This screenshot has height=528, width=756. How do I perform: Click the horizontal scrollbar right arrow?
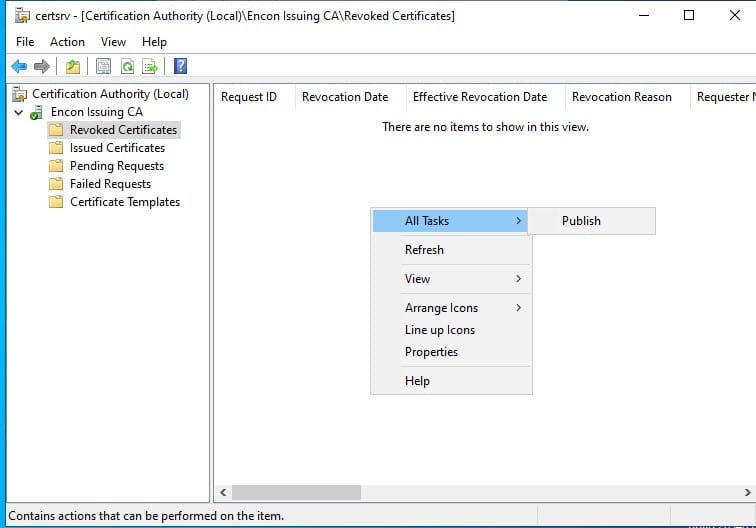pyautogui.click(x=747, y=493)
